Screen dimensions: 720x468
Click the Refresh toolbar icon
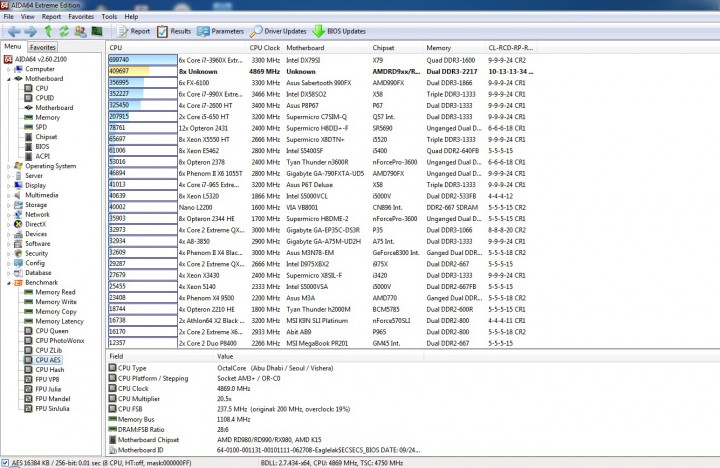[64, 31]
